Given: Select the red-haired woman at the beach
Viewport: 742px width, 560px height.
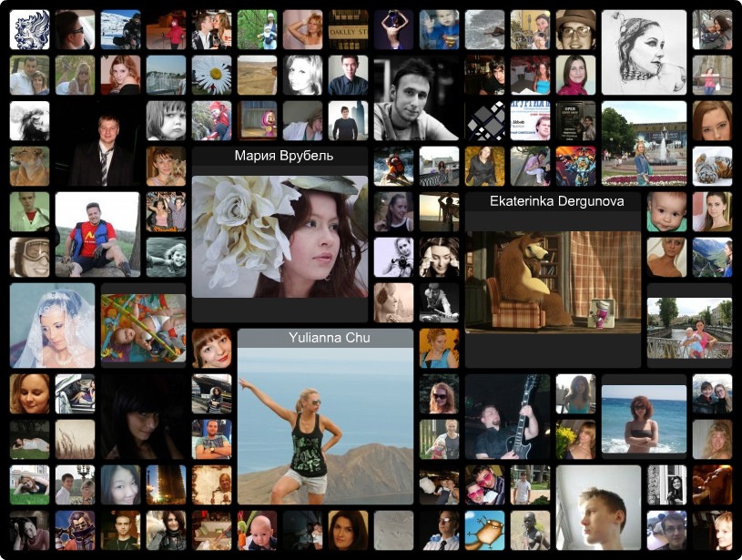Looking at the screenshot, I should 644,419.
